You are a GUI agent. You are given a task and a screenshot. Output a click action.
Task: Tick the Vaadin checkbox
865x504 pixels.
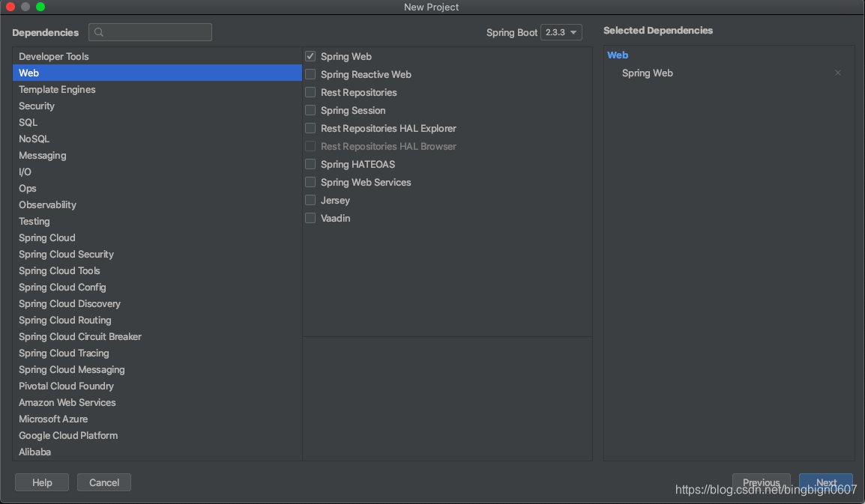(310, 219)
